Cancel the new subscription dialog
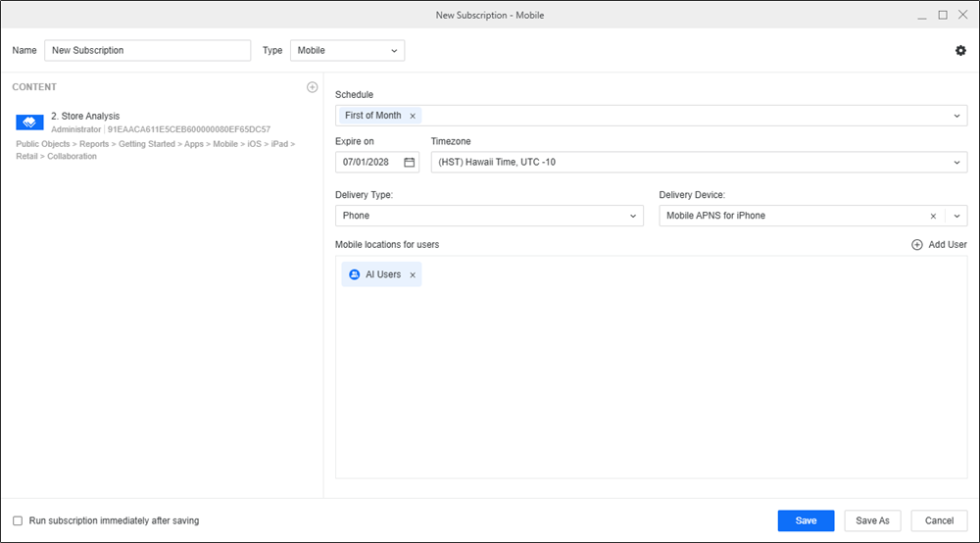The image size is (980, 543). (x=939, y=520)
